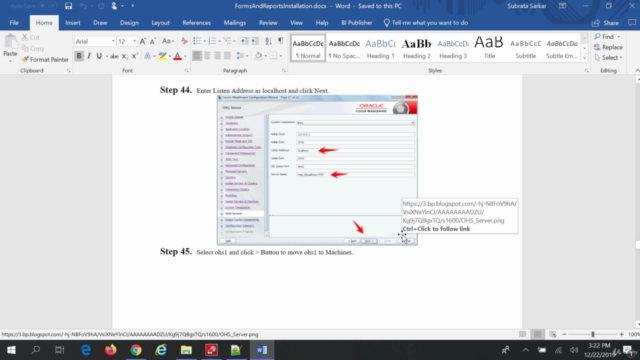Switch to Web Layout view in the status bar
Viewport: 640px width, 360px height.
point(553,334)
